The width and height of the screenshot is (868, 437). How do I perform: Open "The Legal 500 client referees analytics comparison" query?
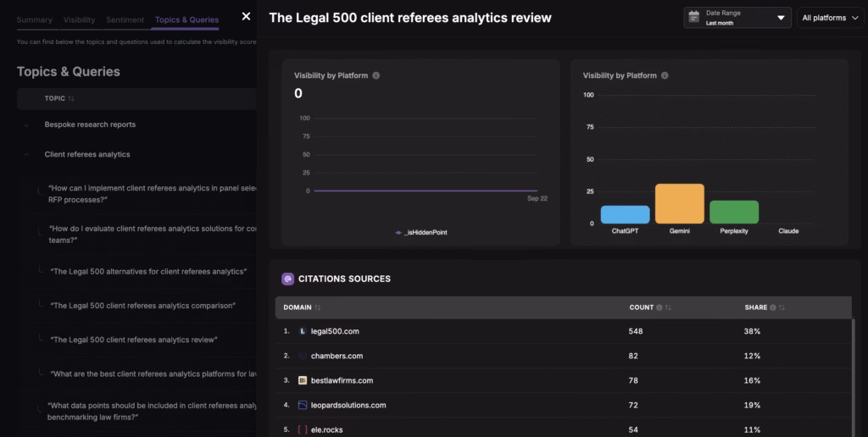(142, 305)
